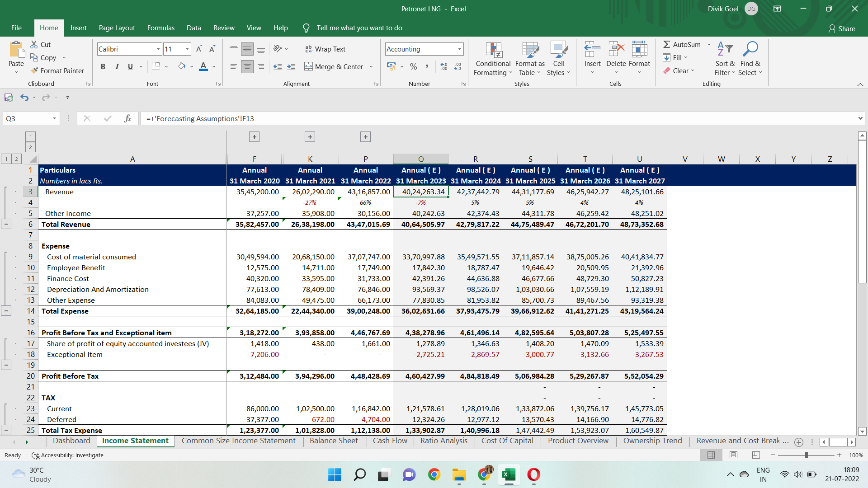Switch to the Cash Flow sheet tab
Screen dimensions: 868x488
[390, 441]
